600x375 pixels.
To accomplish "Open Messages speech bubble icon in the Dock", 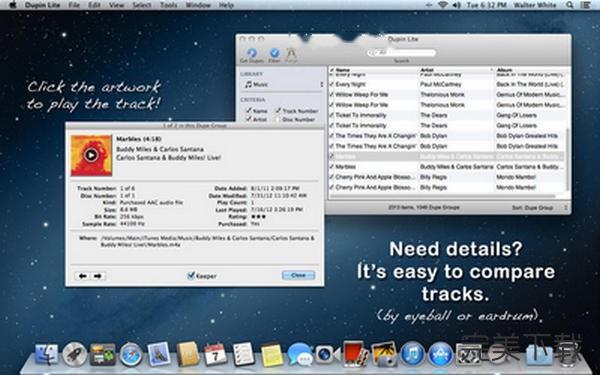I will point(300,355).
